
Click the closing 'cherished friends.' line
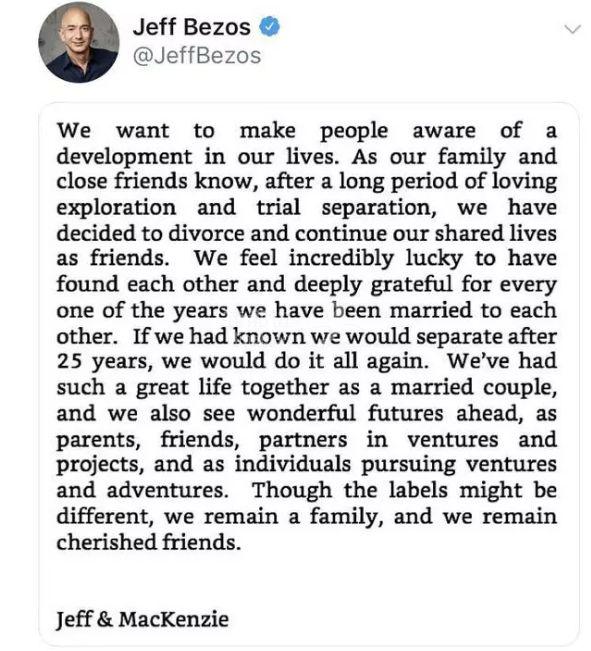(149, 542)
